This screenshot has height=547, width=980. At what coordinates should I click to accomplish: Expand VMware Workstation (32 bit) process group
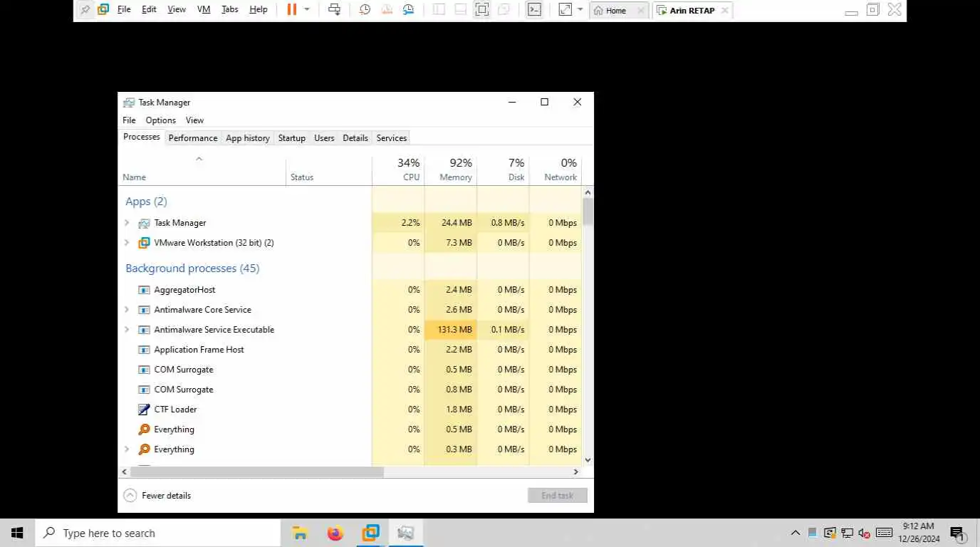coord(127,243)
